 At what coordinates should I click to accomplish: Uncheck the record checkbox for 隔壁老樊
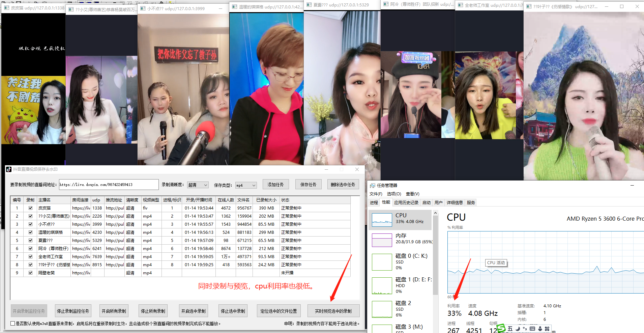pyautogui.click(x=30, y=273)
